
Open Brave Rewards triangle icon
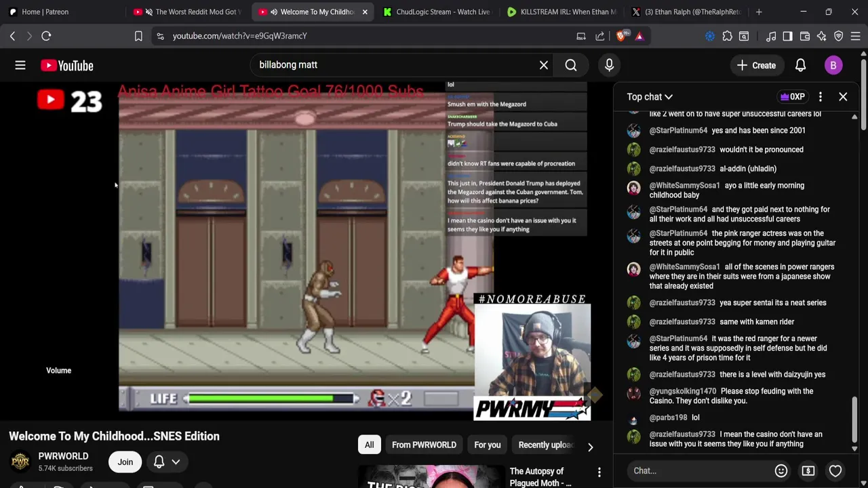[x=639, y=36]
